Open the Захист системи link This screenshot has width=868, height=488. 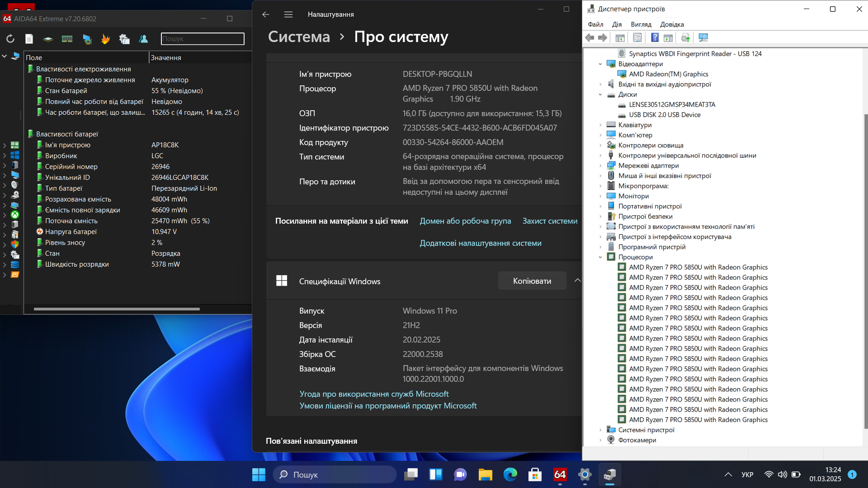point(550,221)
